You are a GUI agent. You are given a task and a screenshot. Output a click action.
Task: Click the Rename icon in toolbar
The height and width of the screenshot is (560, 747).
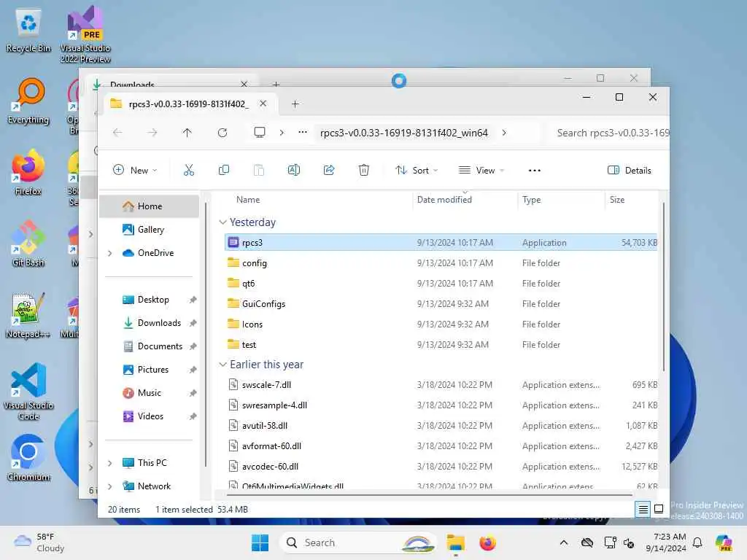293,170
